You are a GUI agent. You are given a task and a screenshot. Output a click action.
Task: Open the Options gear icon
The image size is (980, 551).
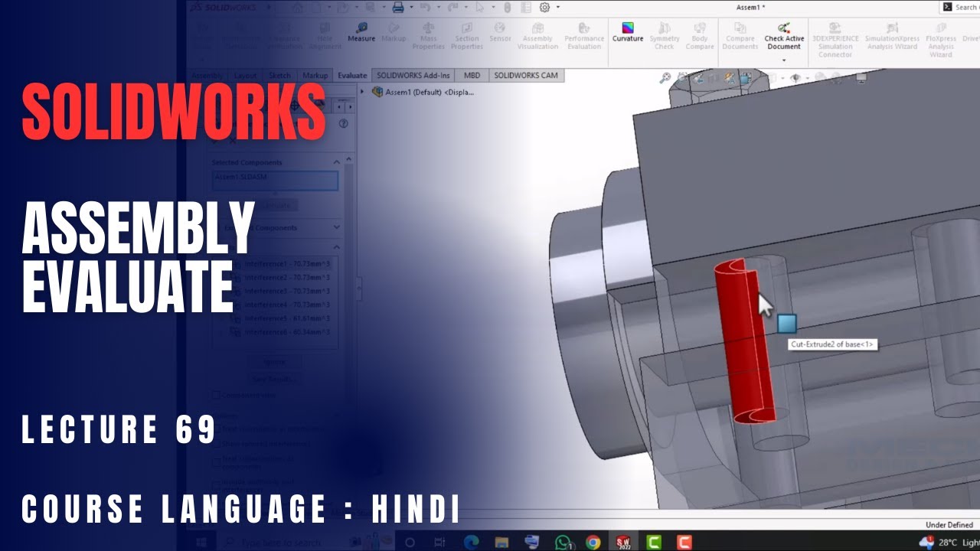point(545,7)
